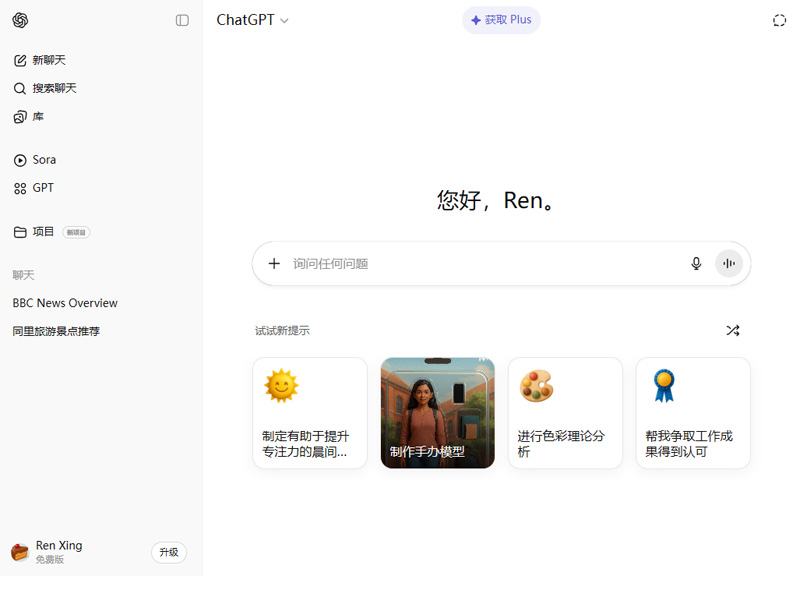This screenshot has width=800, height=600.
Task: Click the ChatGPT logo at top left
Action: pos(19,20)
